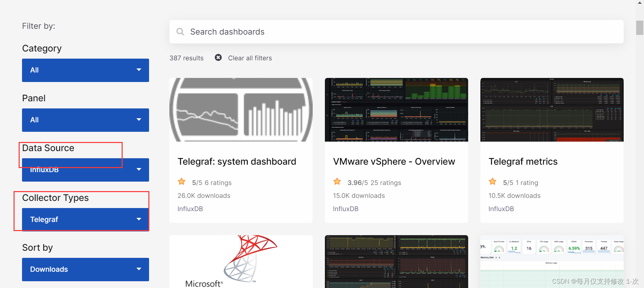The image size is (644, 288).
Task: Open the Category dropdown
Action: (85, 70)
